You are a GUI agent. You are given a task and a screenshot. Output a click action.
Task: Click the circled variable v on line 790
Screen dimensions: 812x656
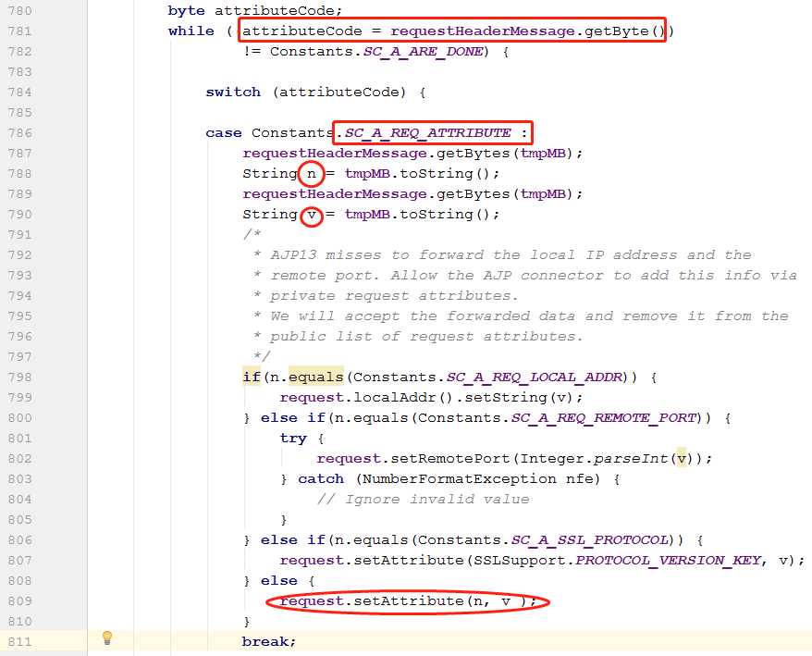311,215
